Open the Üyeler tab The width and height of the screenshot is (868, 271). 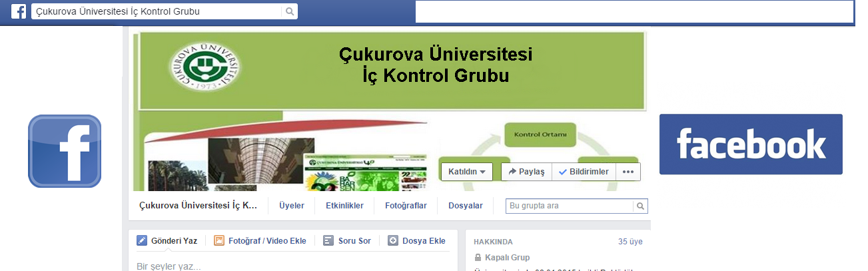[x=292, y=206]
